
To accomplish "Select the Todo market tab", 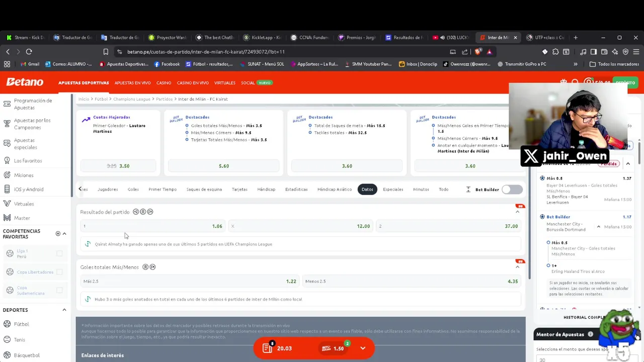I will [443, 190].
